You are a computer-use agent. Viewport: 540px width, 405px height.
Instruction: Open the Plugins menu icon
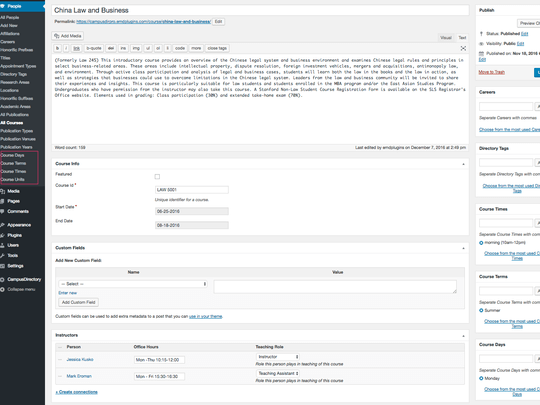point(2,235)
